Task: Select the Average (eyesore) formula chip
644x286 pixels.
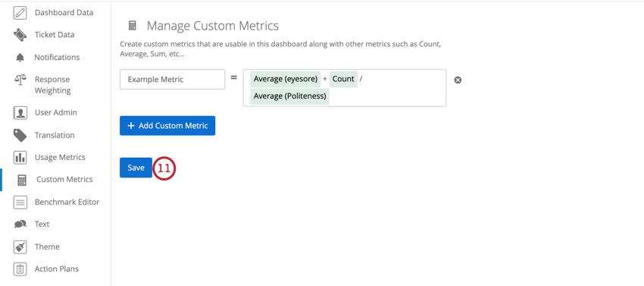Action: tap(286, 79)
